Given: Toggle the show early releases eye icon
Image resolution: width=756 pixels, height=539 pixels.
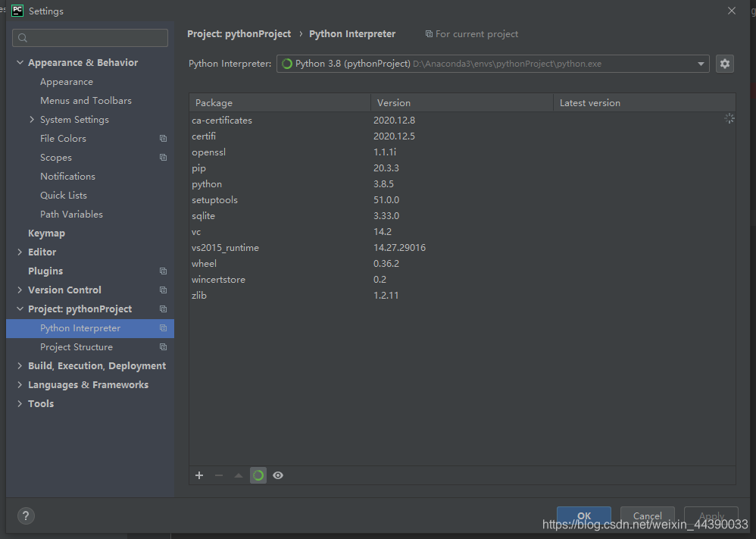Looking at the screenshot, I should (x=278, y=475).
